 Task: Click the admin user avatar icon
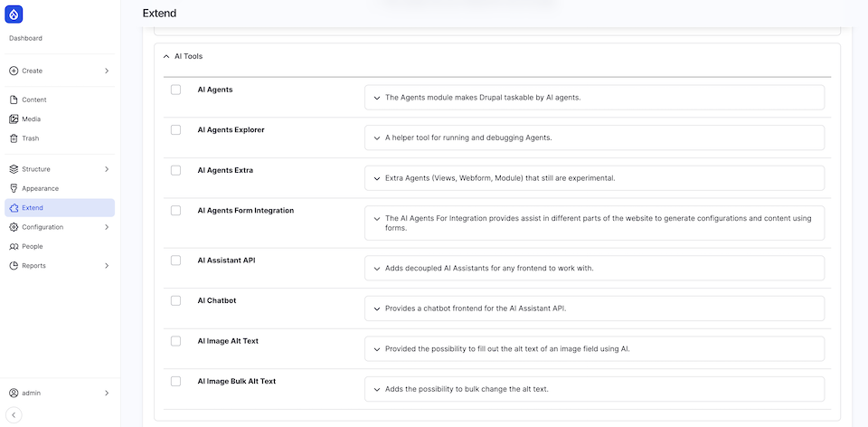coord(14,394)
